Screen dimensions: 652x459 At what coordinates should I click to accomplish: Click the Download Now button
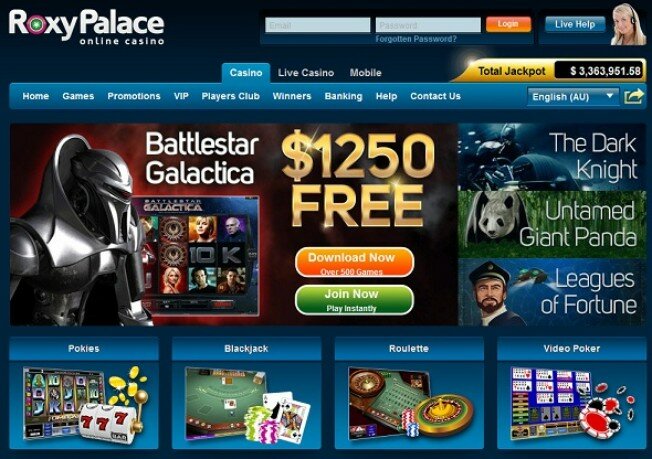point(354,262)
